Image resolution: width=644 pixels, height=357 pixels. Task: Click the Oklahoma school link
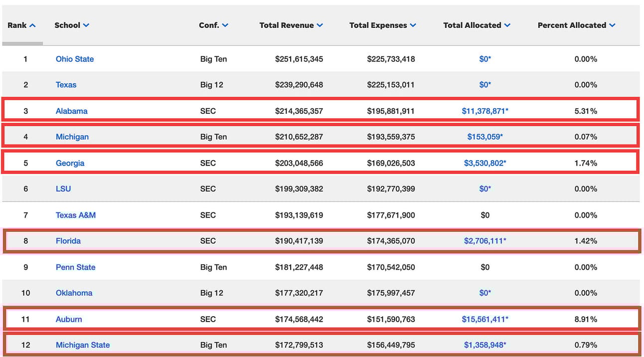(74, 293)
